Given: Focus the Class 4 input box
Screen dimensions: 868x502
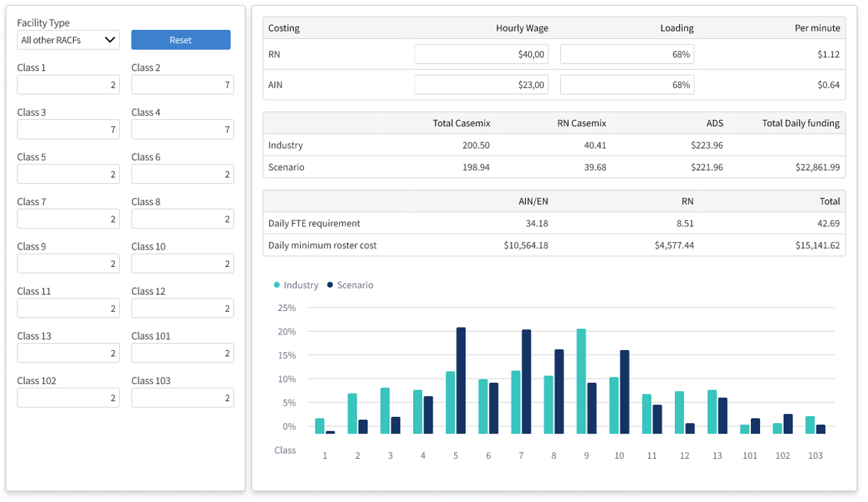Looking at the screenshot, I should [x=183, y=129].
